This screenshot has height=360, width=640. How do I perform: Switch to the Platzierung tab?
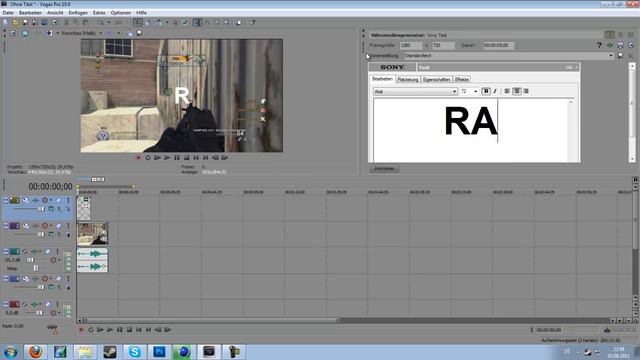pos(408,80)
